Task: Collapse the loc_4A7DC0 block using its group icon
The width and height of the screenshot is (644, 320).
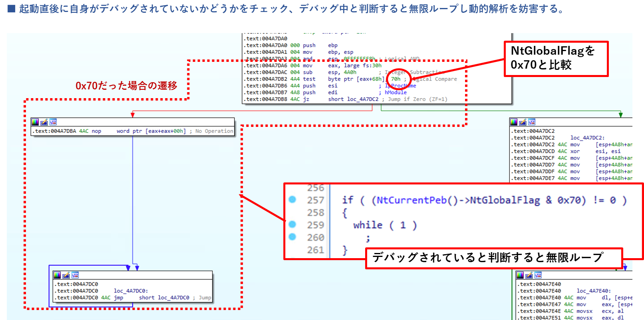Action: point(75,275)
